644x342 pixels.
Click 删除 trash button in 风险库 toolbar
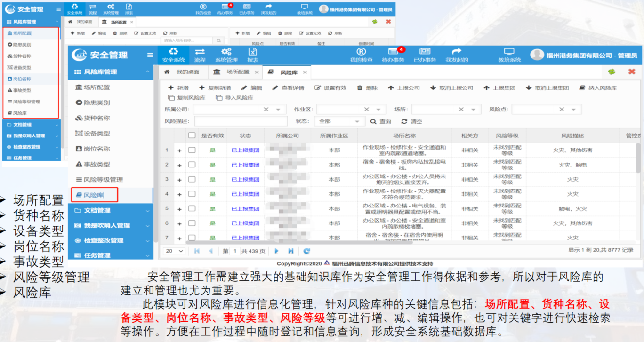(x=367, y=88)
